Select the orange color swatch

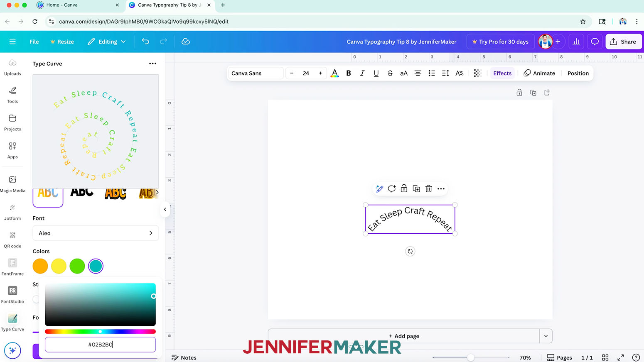pyautogui.click(x=40, y=266)
